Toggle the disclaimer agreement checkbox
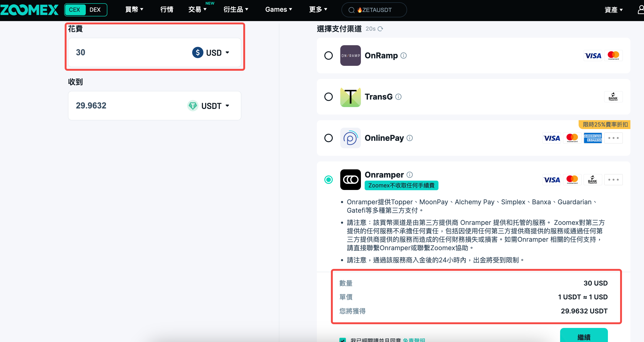 (342, 340)
